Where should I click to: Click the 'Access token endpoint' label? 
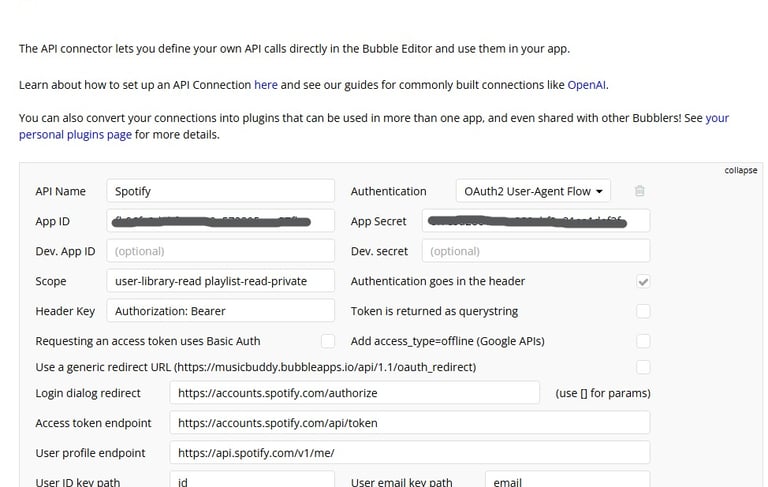tap(93, 423)
